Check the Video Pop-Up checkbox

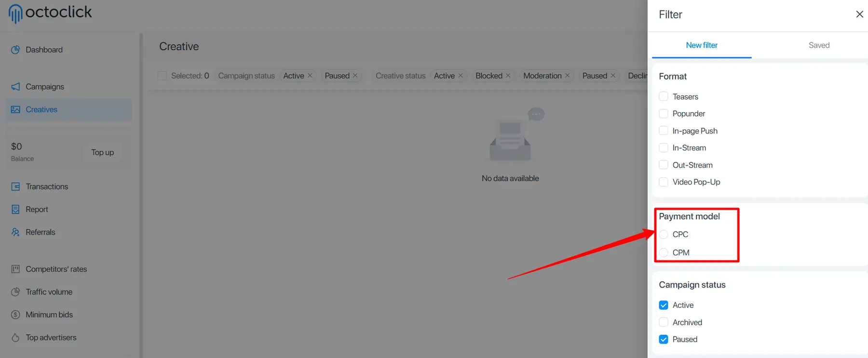pos(664,182)
